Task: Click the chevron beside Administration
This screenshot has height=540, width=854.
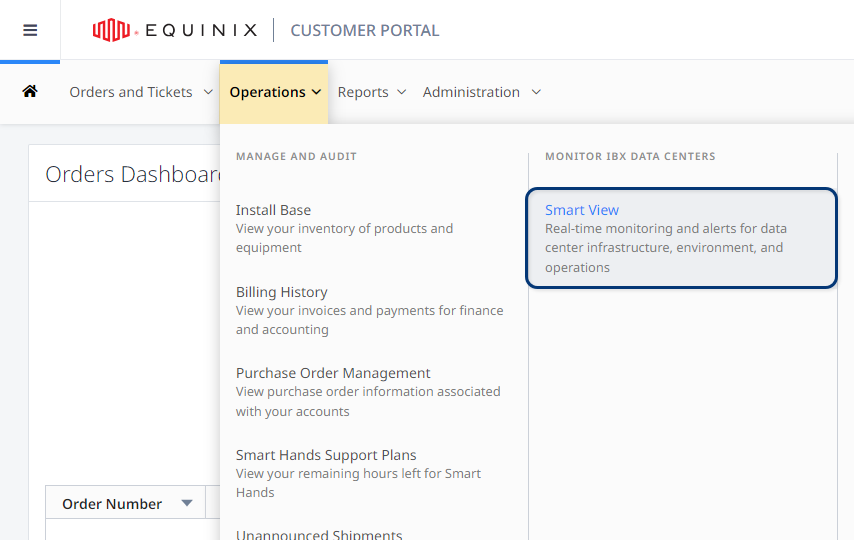Action: pos(536,92)
